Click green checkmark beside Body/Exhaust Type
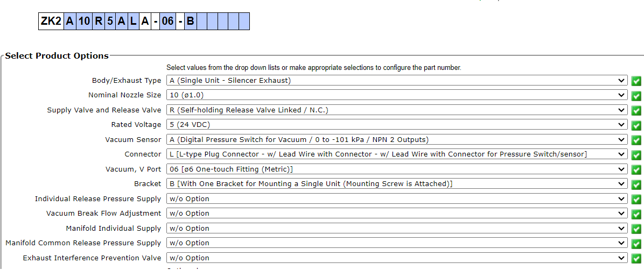The height and width of the screenshot is (277, 644). [x=636, y=81]
